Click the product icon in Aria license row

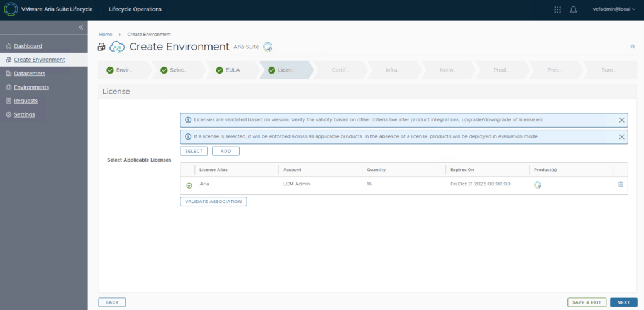coord(538,185)
